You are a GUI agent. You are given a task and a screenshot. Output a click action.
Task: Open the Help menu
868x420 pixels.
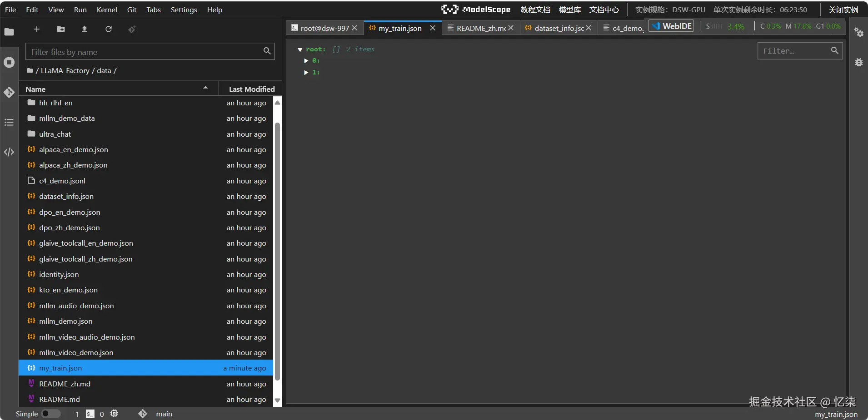pos(215,10)
